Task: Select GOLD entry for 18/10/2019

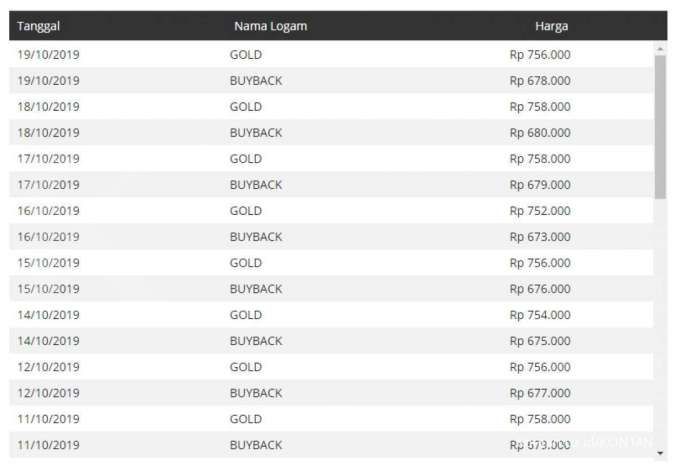Action: coord(246,107)
